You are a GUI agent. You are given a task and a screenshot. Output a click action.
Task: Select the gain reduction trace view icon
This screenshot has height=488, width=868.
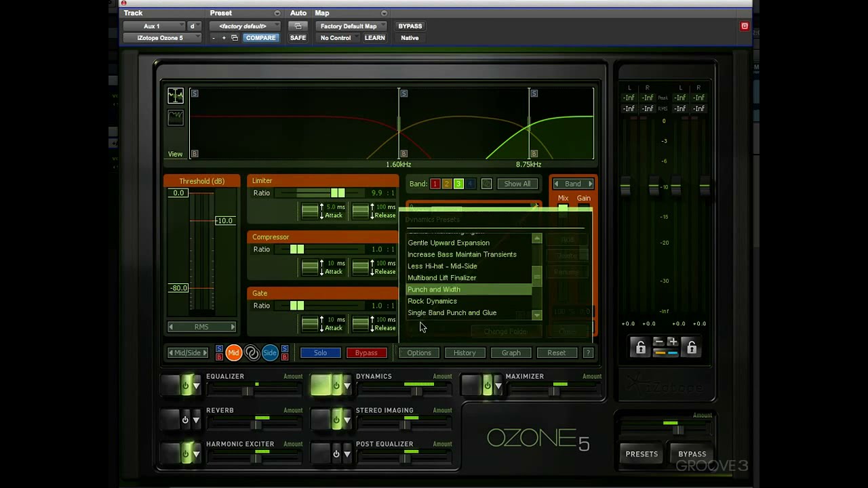(x=176, y=117)
